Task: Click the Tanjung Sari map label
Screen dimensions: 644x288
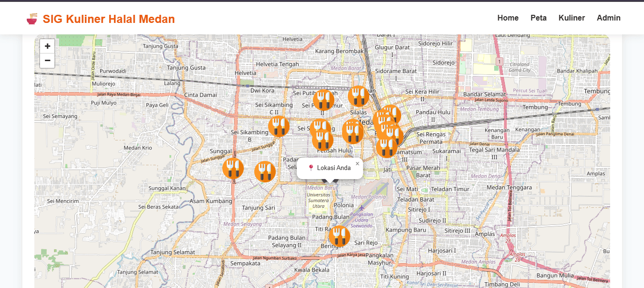Action: tap(259, 208)
